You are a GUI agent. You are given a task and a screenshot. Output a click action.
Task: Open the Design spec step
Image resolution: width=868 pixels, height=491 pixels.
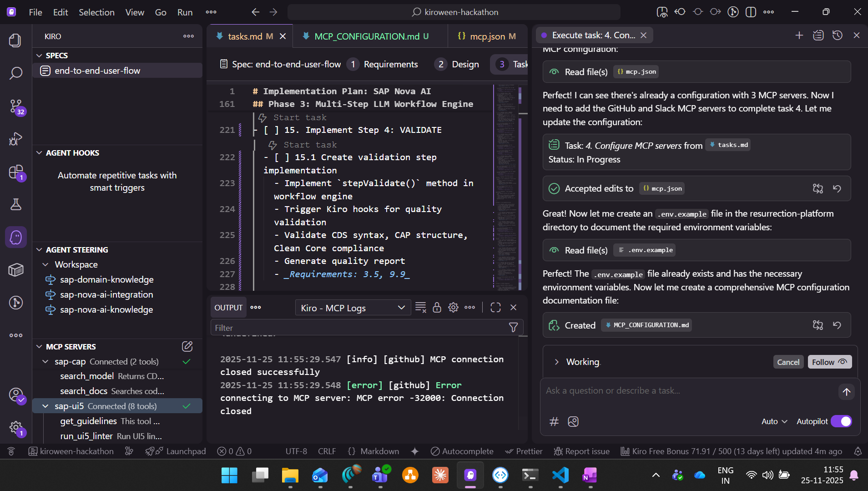point(457,65)
